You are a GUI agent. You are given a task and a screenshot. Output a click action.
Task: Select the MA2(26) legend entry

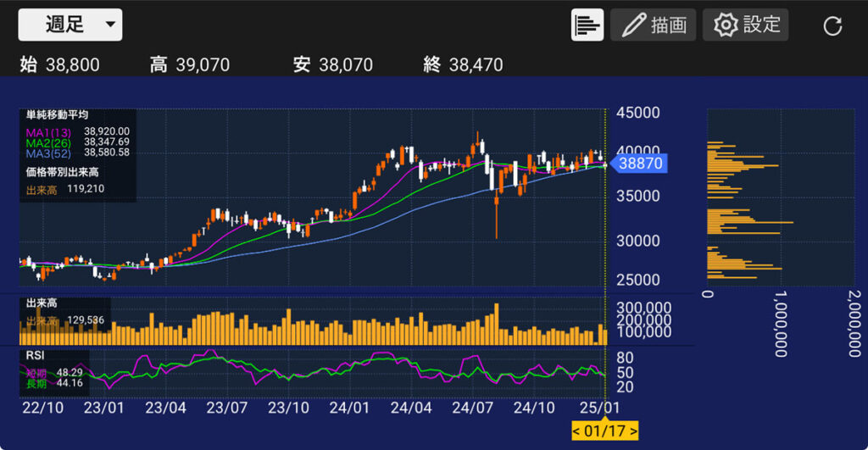coord(48,143)
